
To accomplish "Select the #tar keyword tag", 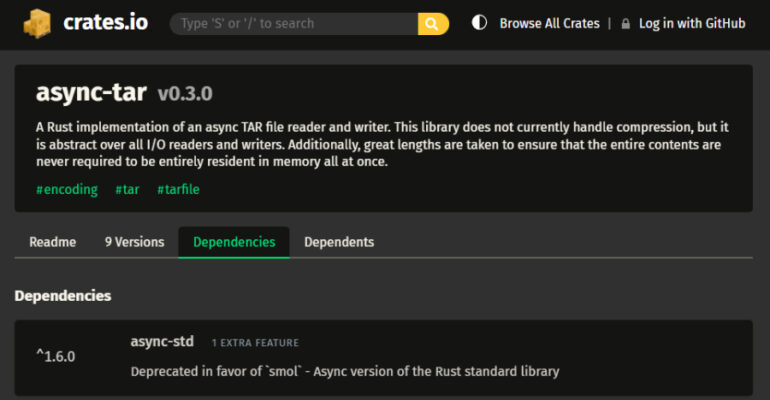I will click(x=126, y=189).
